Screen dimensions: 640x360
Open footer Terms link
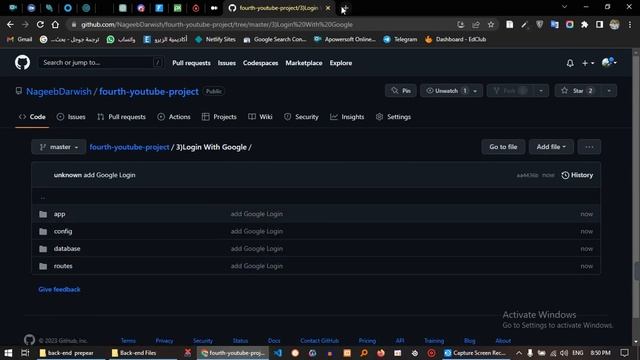click(x=128, y=341)
